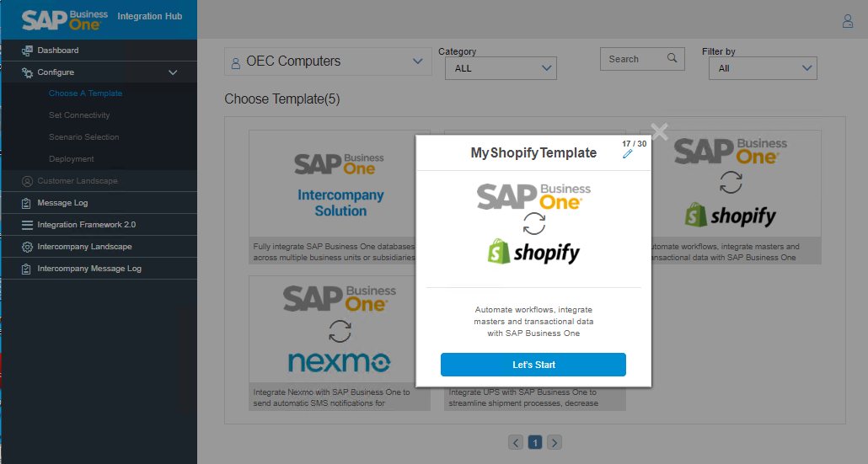Click the user profile icon

click(848, 21)
